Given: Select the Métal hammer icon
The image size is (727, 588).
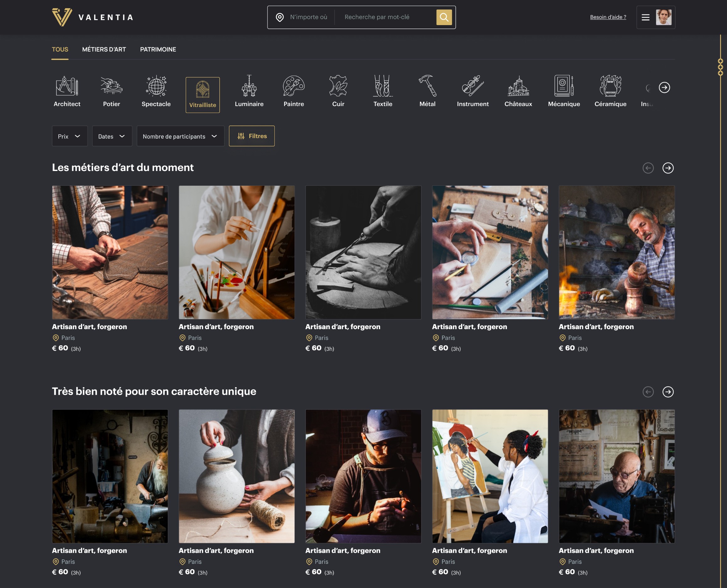Looking at the screenshot, I should [427, 86].
